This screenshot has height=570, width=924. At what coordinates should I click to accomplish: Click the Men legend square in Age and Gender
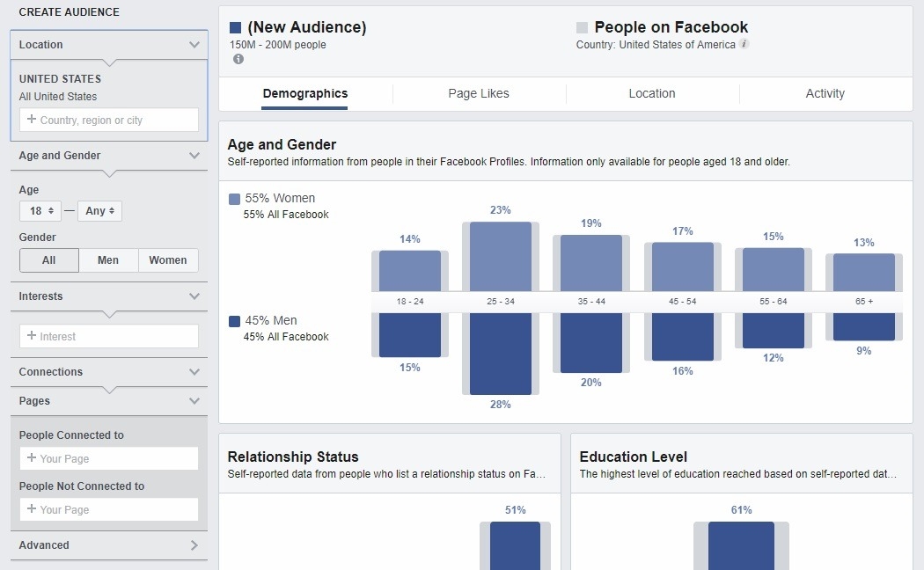[234, 322]
